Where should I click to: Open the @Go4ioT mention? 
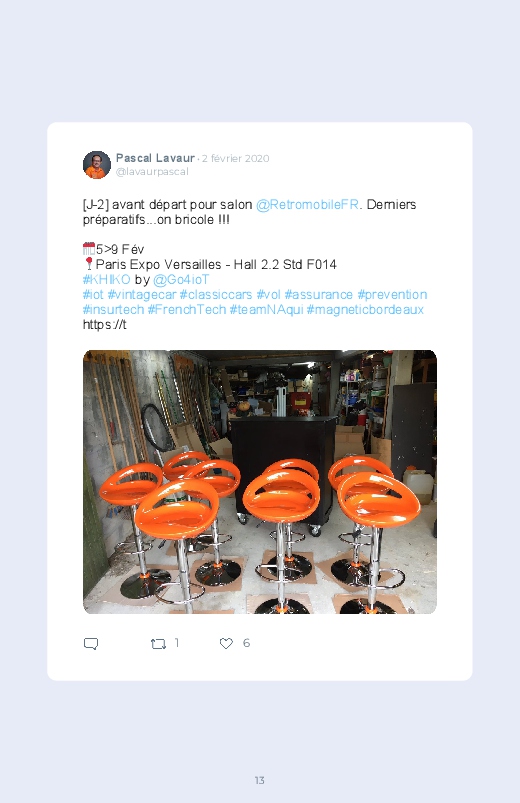tap(181, 279)
